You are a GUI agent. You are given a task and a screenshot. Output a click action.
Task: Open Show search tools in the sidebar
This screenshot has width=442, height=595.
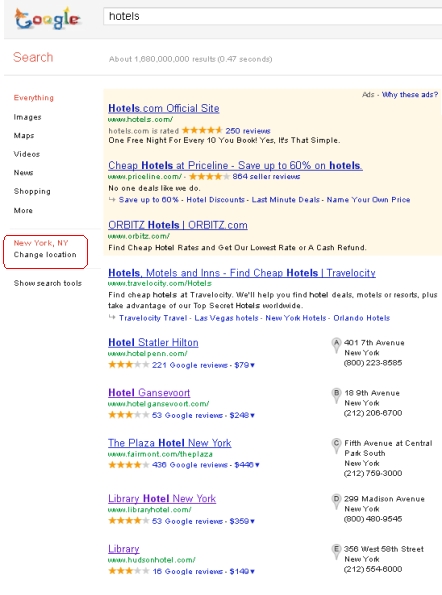tap(48, 283)
